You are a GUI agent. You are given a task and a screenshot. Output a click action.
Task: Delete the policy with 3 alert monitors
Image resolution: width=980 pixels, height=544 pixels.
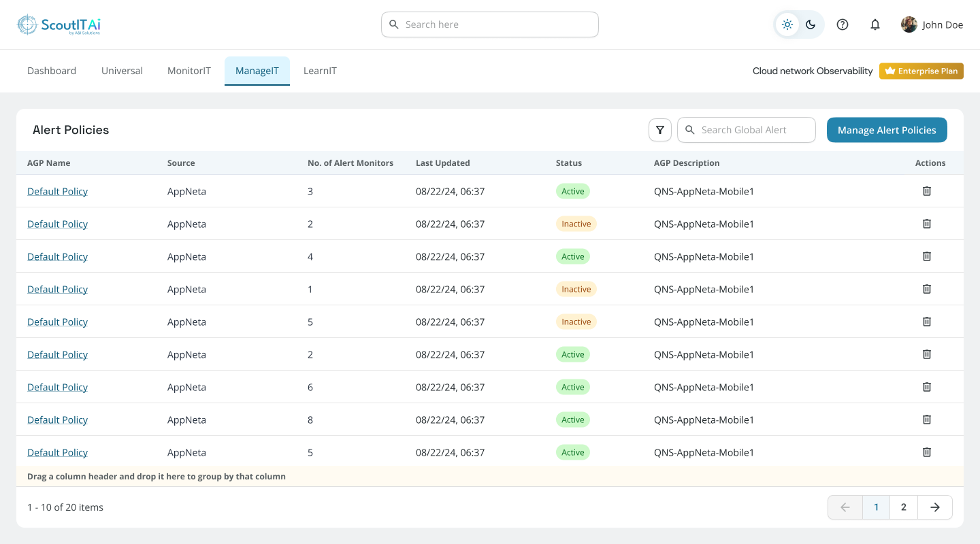926,191
